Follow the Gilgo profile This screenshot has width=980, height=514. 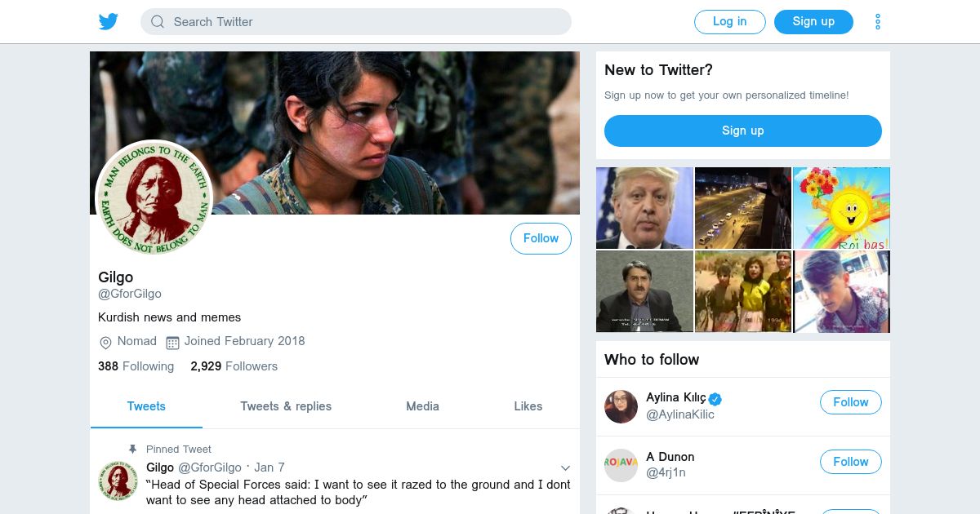(541, 238)
